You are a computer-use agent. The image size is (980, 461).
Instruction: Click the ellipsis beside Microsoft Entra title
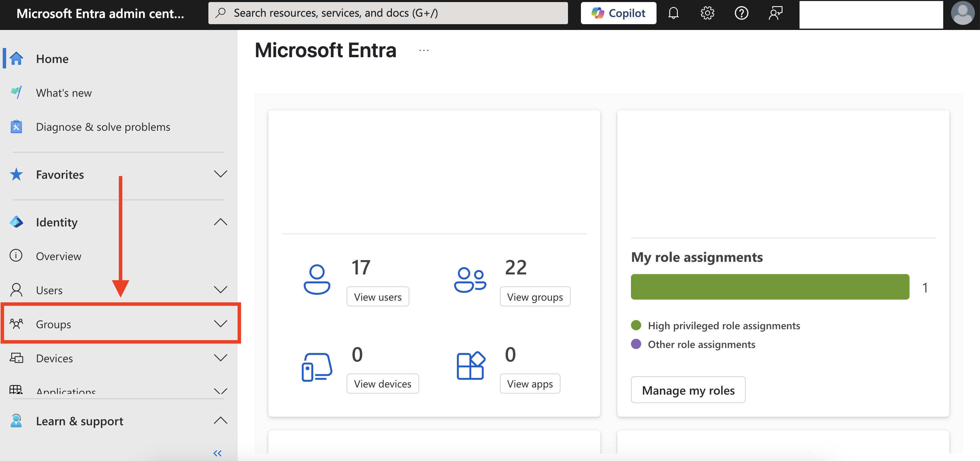424,50
